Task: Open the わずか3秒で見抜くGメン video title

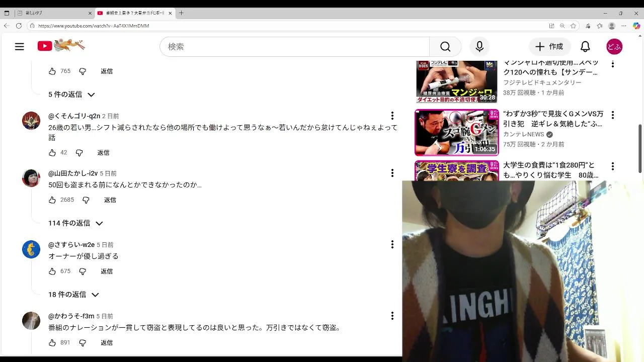Action: tap(553, 119)
